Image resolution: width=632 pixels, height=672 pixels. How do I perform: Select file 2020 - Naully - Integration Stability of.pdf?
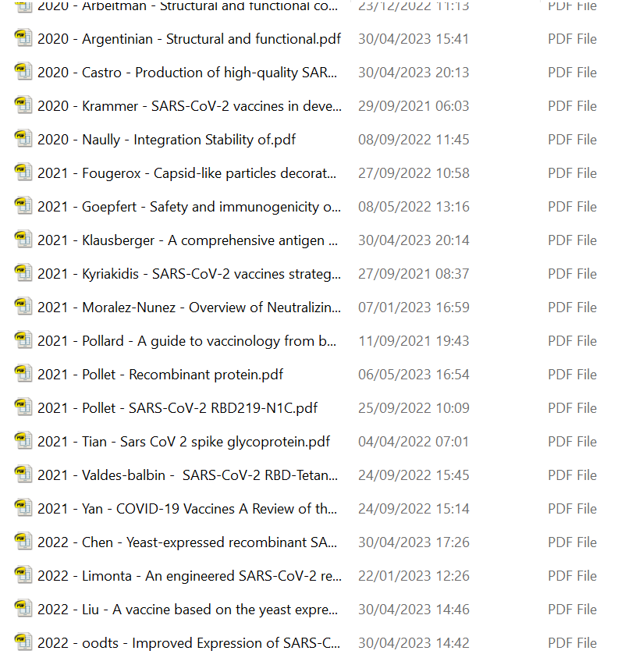(166, 140)
